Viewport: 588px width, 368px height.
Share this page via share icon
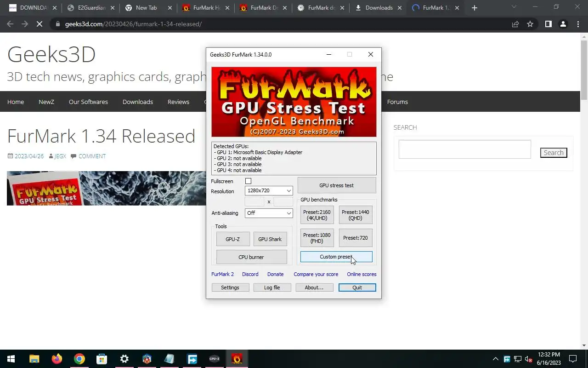515,24
